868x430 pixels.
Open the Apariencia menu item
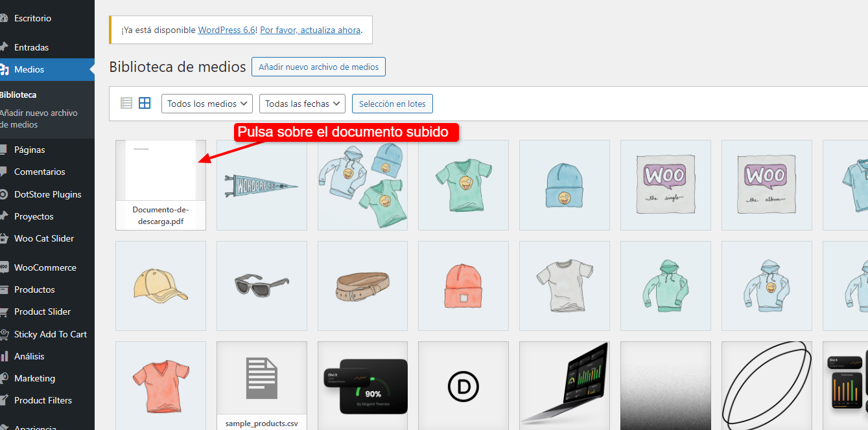(x=47, y=426)
